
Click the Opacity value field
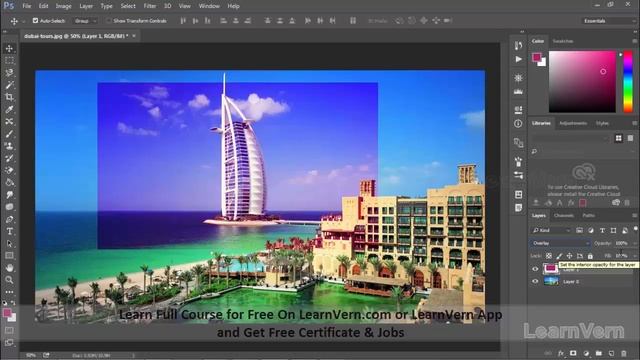point(621,243)
